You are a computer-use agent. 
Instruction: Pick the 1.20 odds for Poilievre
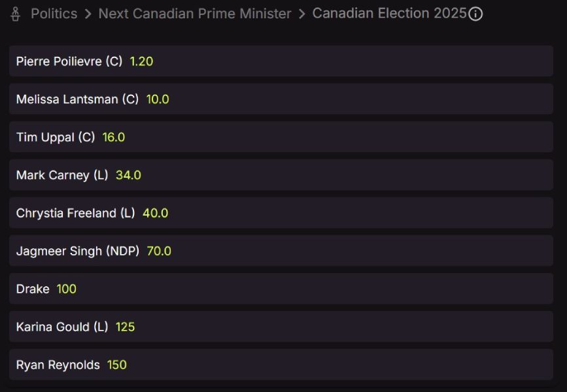pos(141,61)
